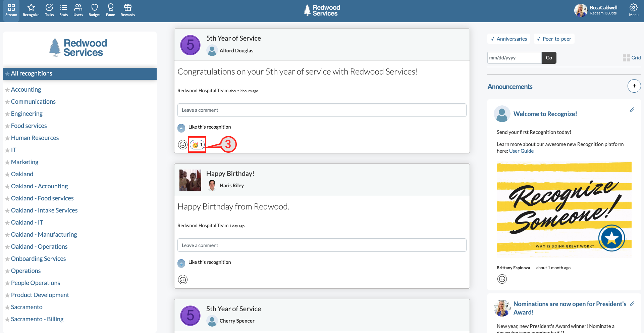Open the Human Resources recognitions tab
The width and height of the screenshot is (644, 333).
pyautogui.click(x=35, y=138)
